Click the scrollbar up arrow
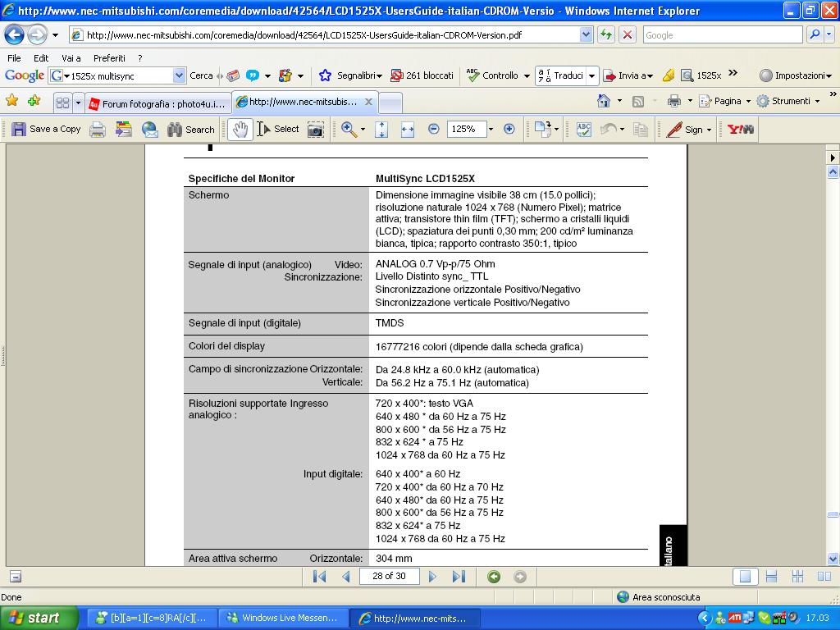Viewport: 840px width, 630px height. [833, 171]
